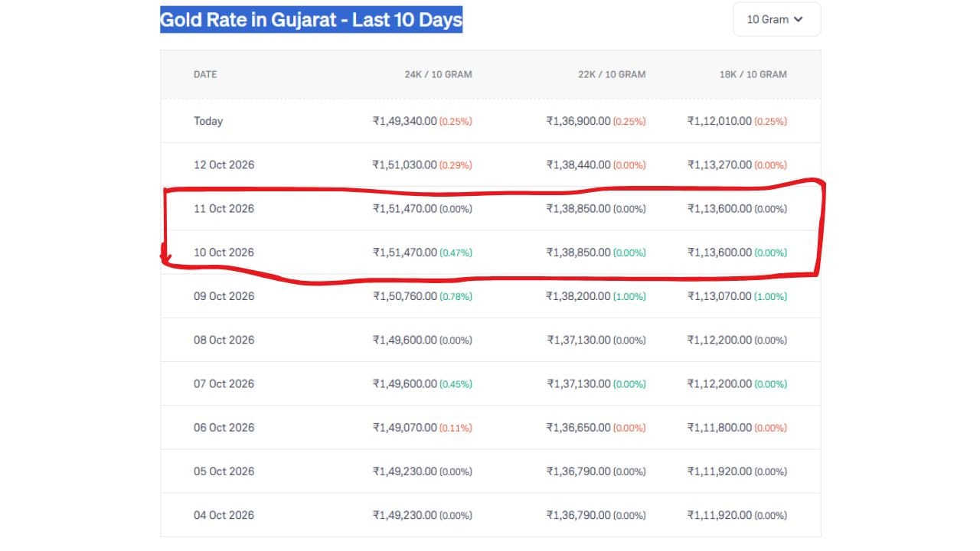Screen dimensions: 980x551
Task: Click 09 Oct 22K rate ₹1,38,200.00
Action: [x=579, y=295]
